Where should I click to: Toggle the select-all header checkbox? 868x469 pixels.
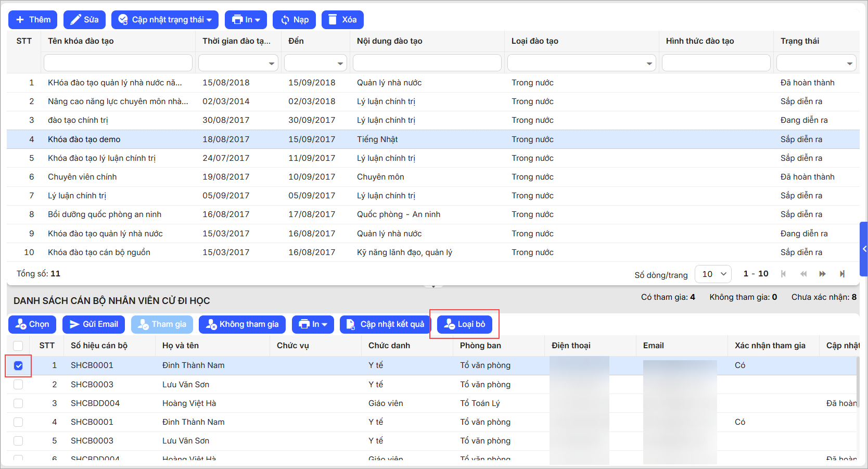[18, 346]
